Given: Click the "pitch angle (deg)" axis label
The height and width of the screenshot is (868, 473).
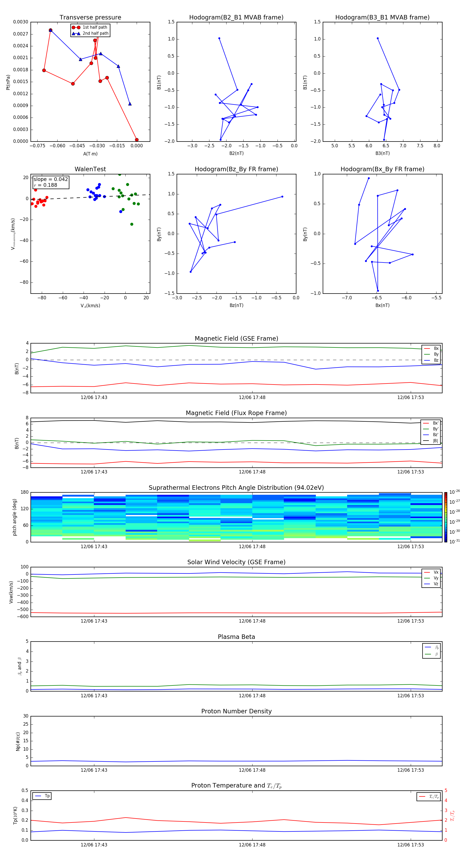Looking at the screenshot, I should [x=14, y=517].
